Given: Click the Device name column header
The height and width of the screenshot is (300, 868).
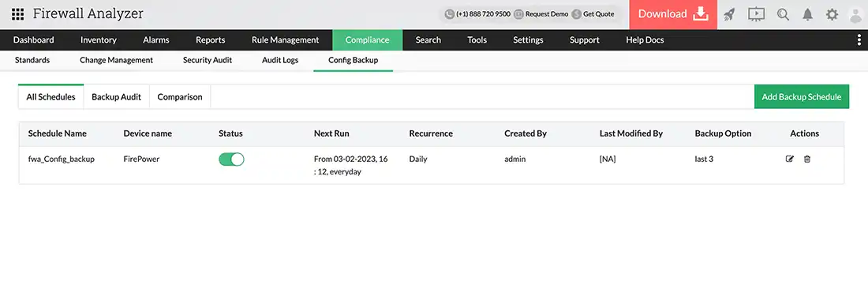Looking at the screenshot, I should (148, 133).
